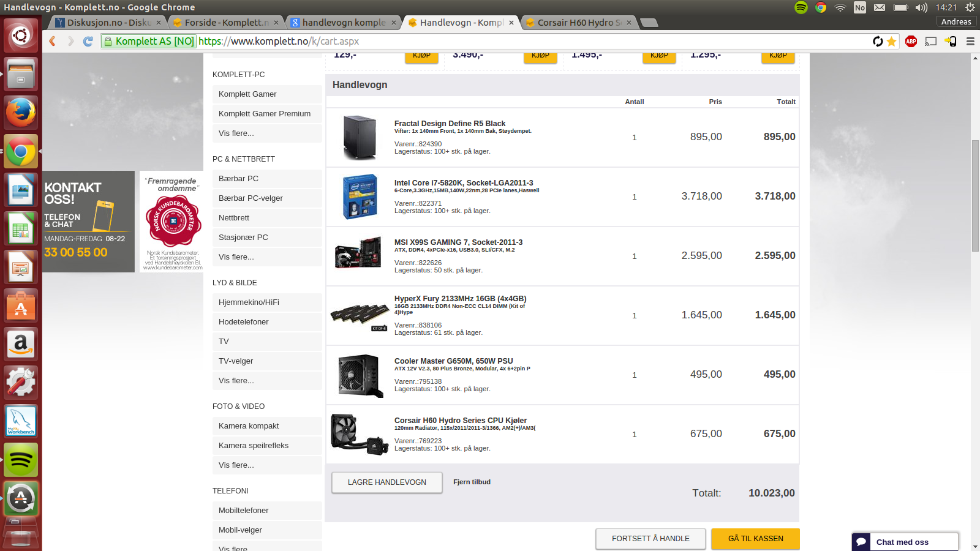Open Chat med oss widget
Screen dimensions: 980x551
905,542
